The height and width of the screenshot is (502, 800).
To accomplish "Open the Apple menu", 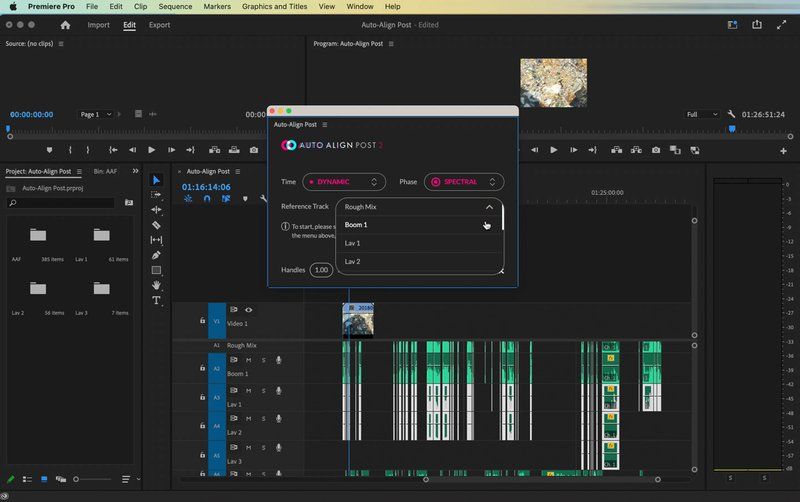I will 13,7.
